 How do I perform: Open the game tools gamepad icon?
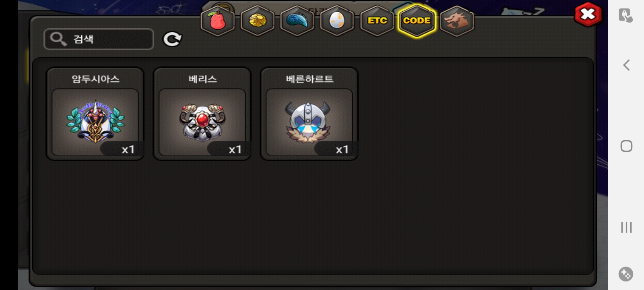click(626, 274)
